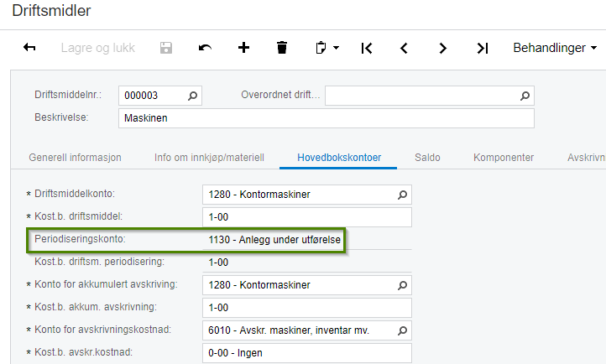Click Kost.b. driftsm. periodisering value 1-00
The image size is (606, 364).
click(x=218, y=263)
